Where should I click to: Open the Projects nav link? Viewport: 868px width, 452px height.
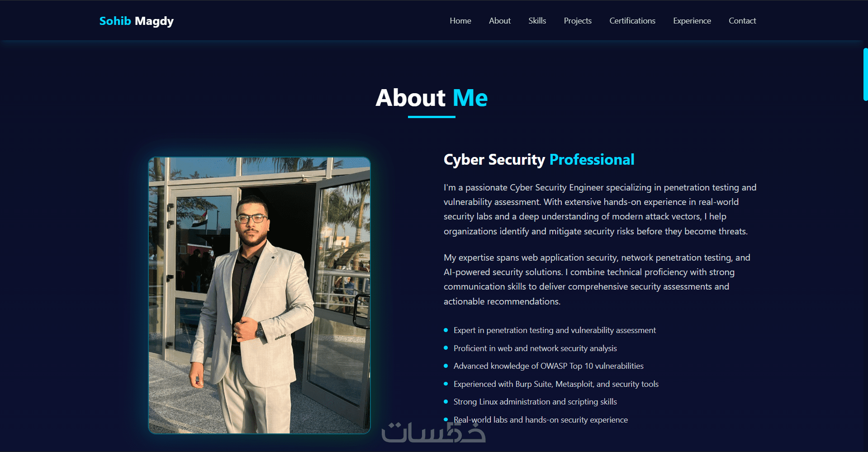577,21
